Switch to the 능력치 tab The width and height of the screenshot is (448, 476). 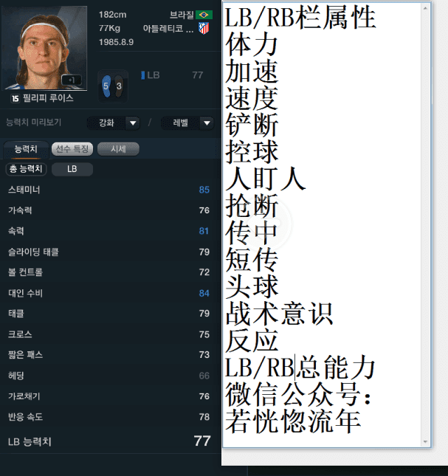click(x=26, y=149)
